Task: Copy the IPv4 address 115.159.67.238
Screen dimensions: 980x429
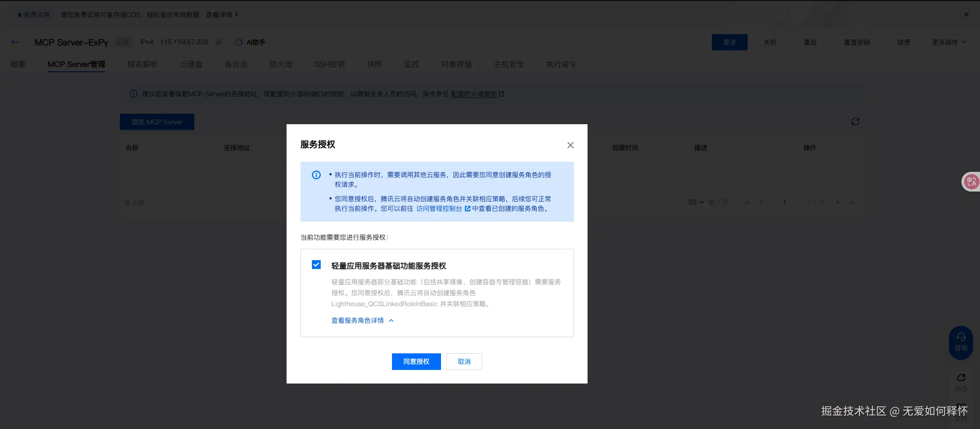Action: (218, 42)
